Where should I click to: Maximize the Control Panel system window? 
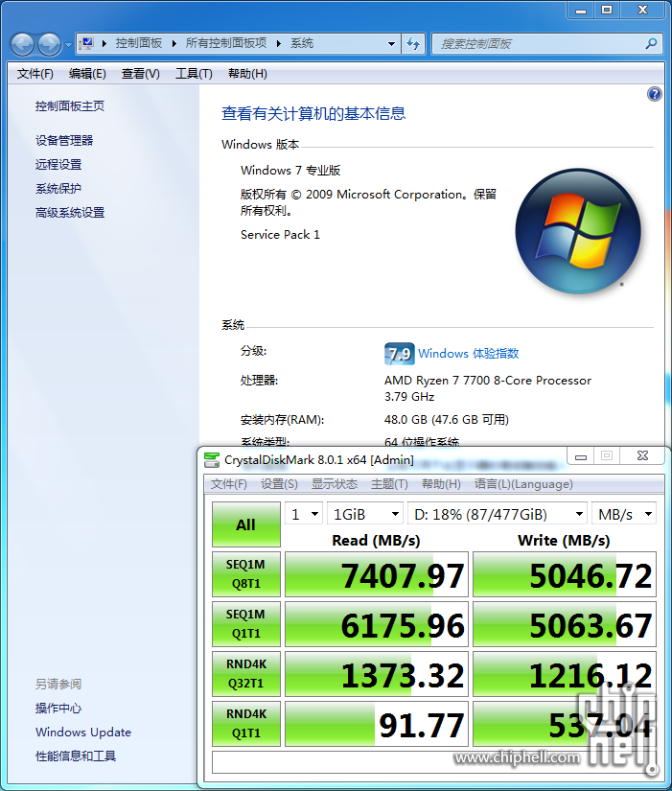pyautogui.click(x=607, y=10)
